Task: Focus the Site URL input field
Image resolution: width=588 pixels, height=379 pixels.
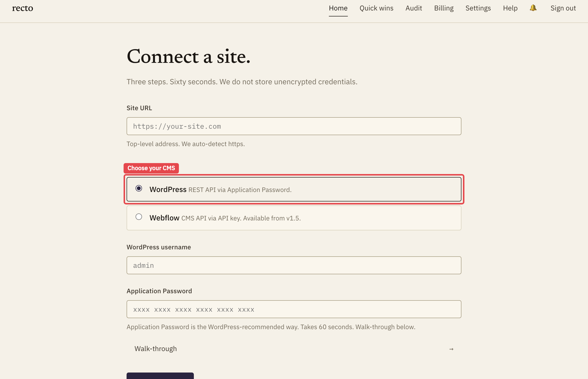Action: click(294, 126)
